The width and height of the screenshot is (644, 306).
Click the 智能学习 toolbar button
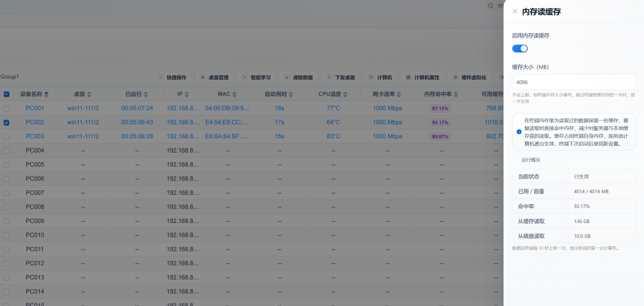[257, 77]
